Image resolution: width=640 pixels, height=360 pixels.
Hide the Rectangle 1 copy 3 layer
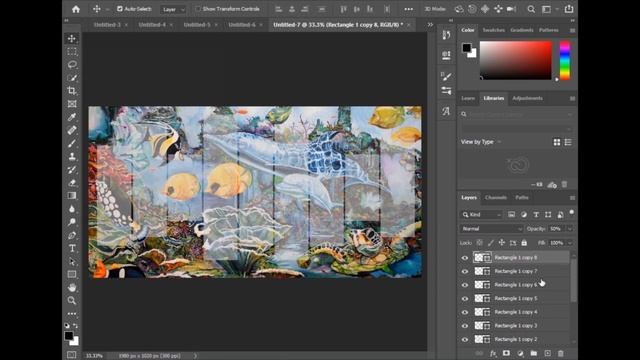pos(464,326)
